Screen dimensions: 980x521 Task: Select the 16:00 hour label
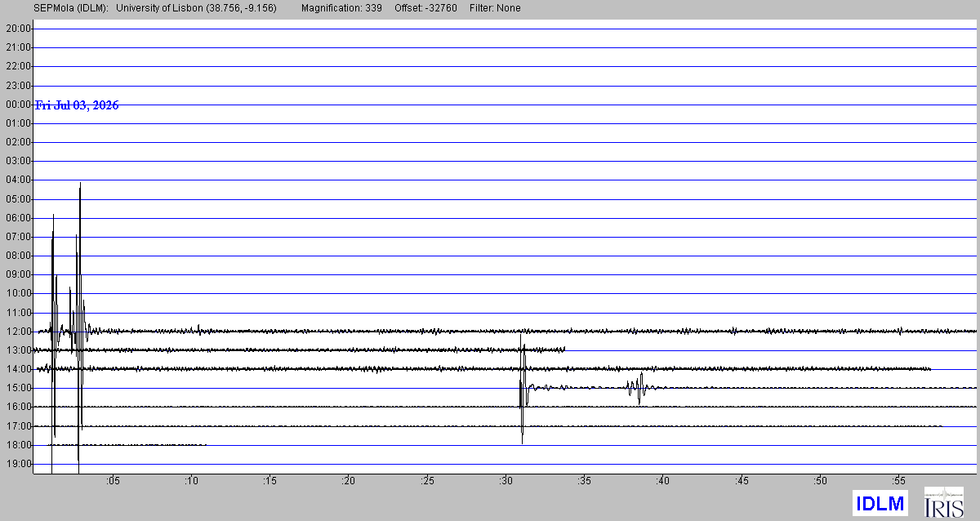(x=18, y=407)
